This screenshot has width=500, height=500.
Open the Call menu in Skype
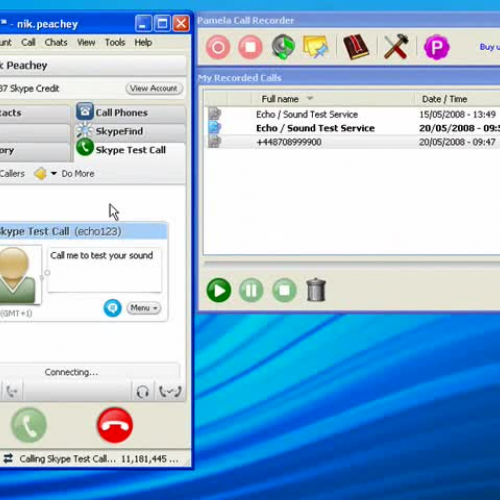(28, 42)
